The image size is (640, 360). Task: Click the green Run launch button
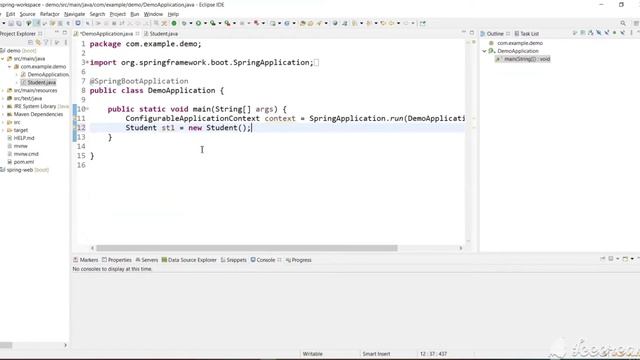click(x=198, y=23)
